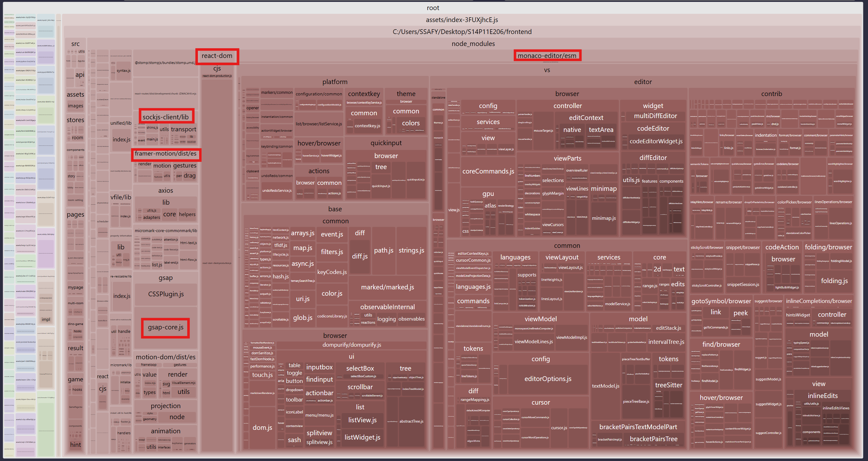
Task: Click the gsap-core.js file rectangle
Action: (165, 327)
